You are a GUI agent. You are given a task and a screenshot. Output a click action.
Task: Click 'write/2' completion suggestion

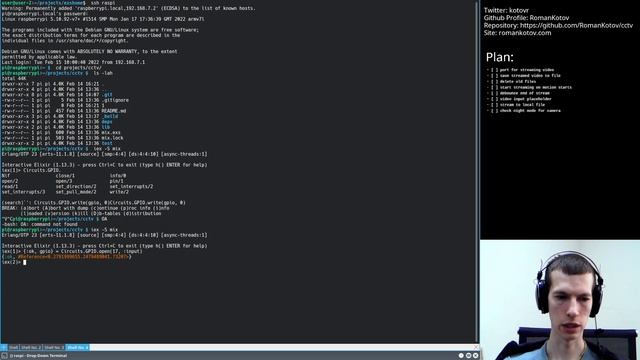point(119,192)
